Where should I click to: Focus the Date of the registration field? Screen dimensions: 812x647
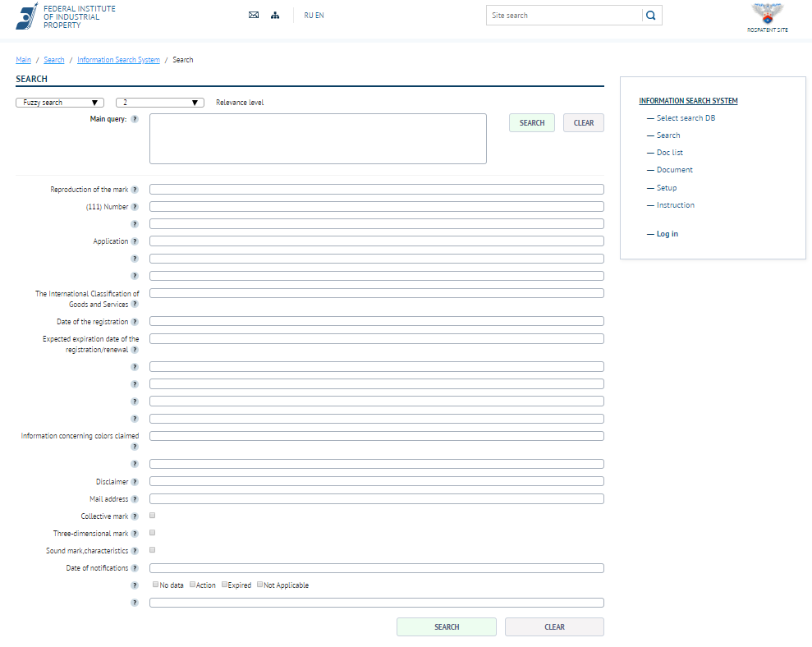377,321
